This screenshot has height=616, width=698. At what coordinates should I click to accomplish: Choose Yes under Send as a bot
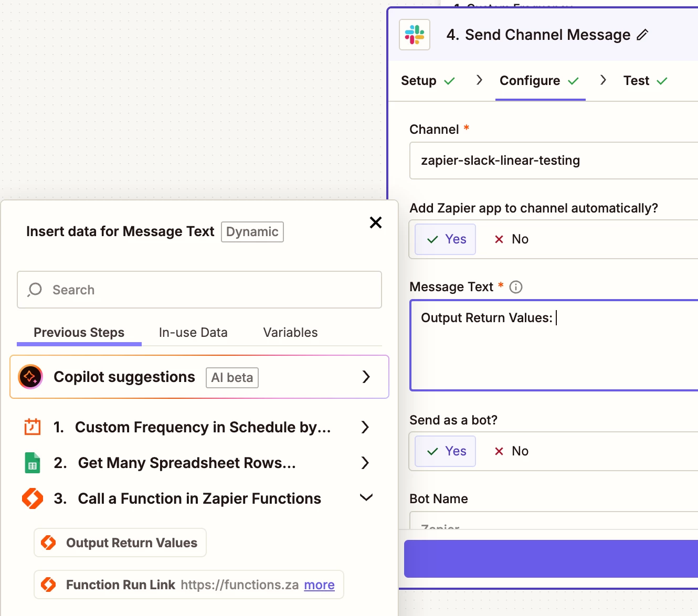pyautogui.click(x=446, y=451)
